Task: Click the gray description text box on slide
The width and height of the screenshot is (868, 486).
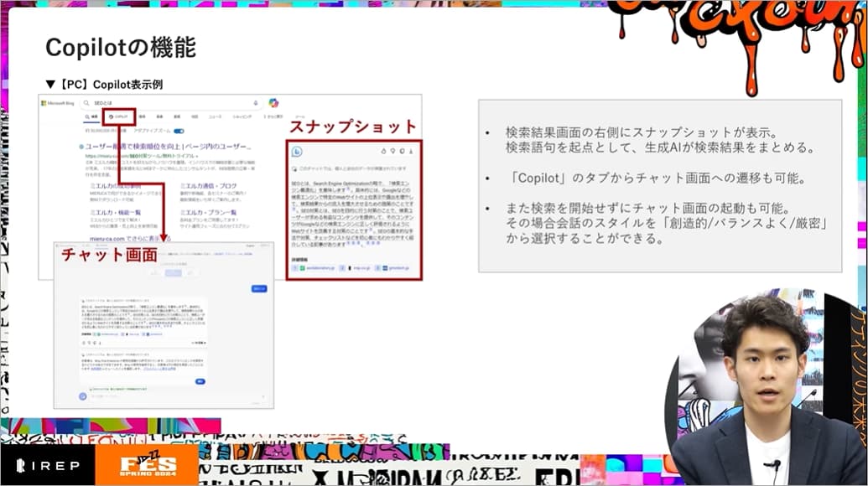Action: pos(659,186)
